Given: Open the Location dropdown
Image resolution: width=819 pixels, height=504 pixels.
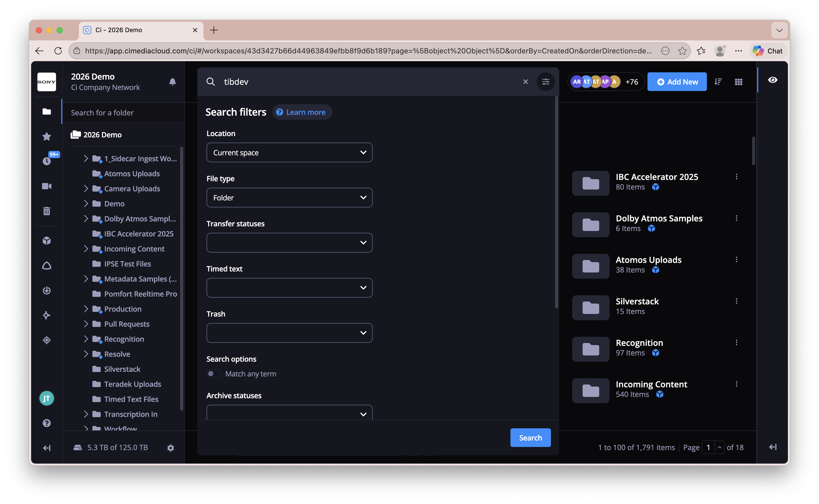Looking at the screenshot, I should [x=289, y=152].
